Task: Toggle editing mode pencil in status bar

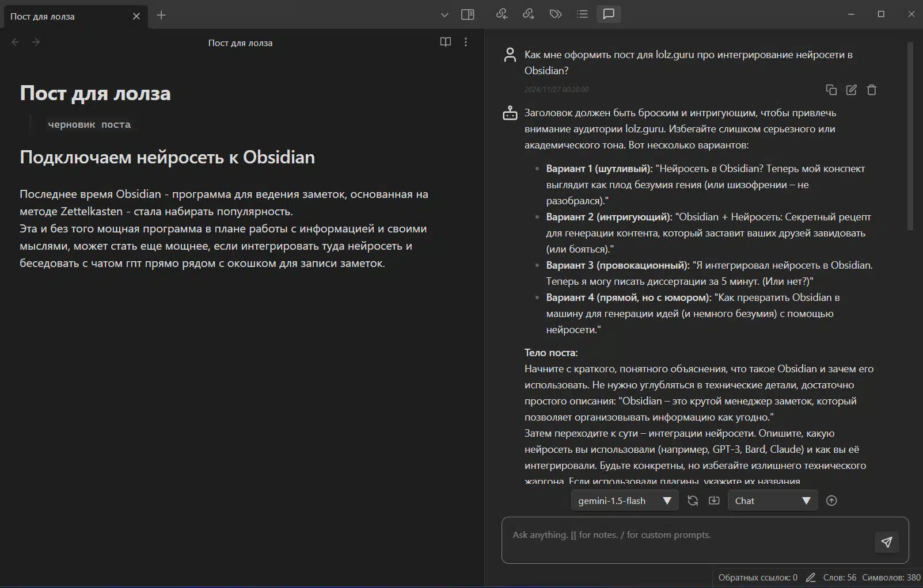Action: (810, 577)
